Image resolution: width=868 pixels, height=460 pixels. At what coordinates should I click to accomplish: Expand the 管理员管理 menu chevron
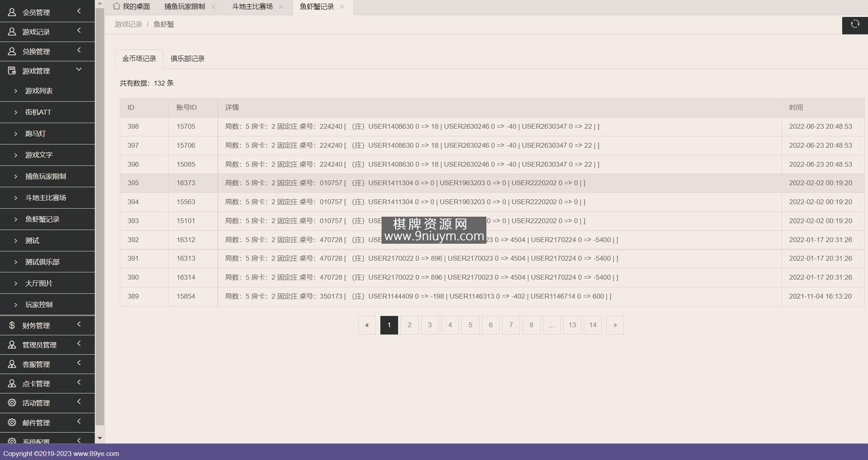pyautogui.click(x=79, y=343)
